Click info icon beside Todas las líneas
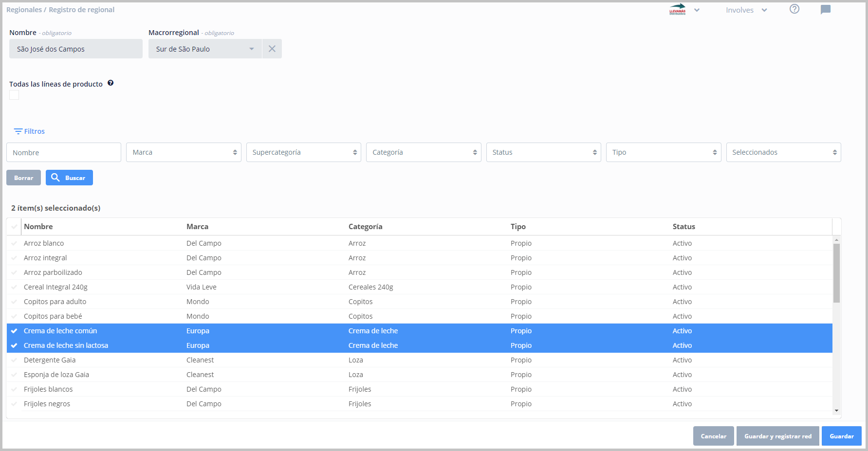868x451 pixels. (111, 83)
